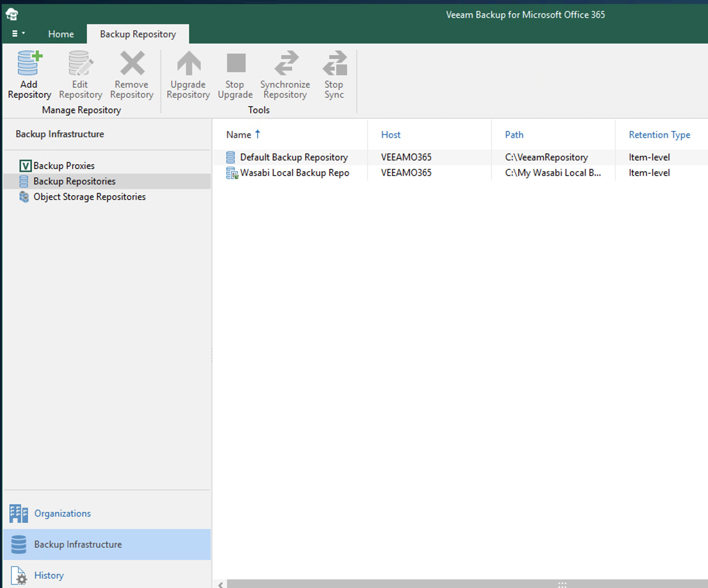Open the main hamburger menu dropdown
Viewport: 708px width, 588px height.
pyautogui.click(x=18, y=34)
